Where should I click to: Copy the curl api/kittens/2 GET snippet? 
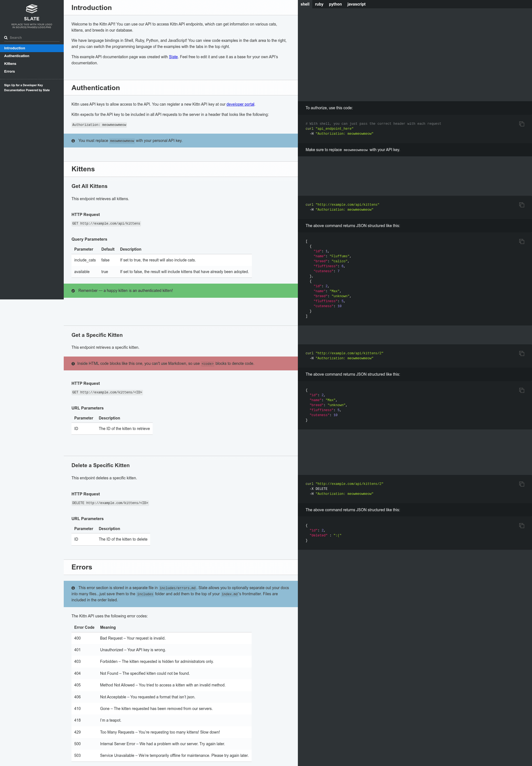[x=522, y=353]
